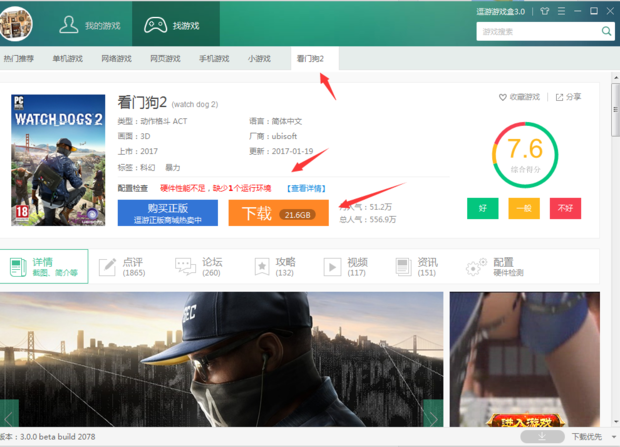
Task: Open the 资讯 news tab
Action: (416, 267)
